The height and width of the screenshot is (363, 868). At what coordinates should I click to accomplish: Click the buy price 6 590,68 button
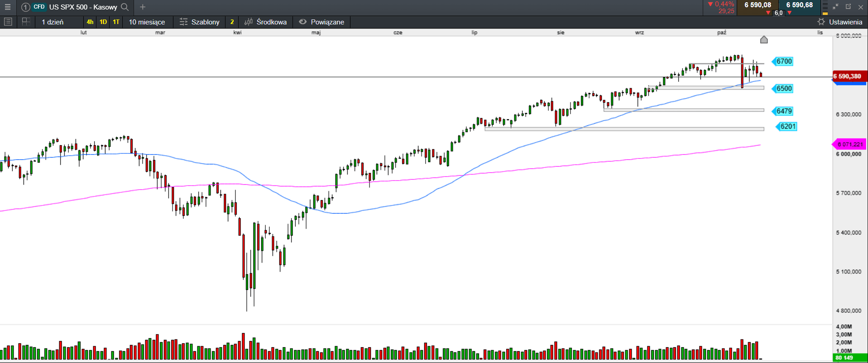coord(799,5)
